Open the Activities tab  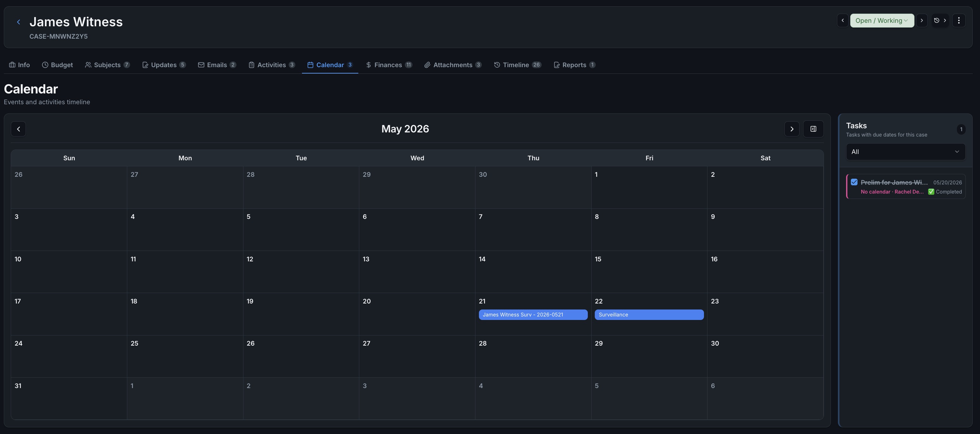pos(272,65)
